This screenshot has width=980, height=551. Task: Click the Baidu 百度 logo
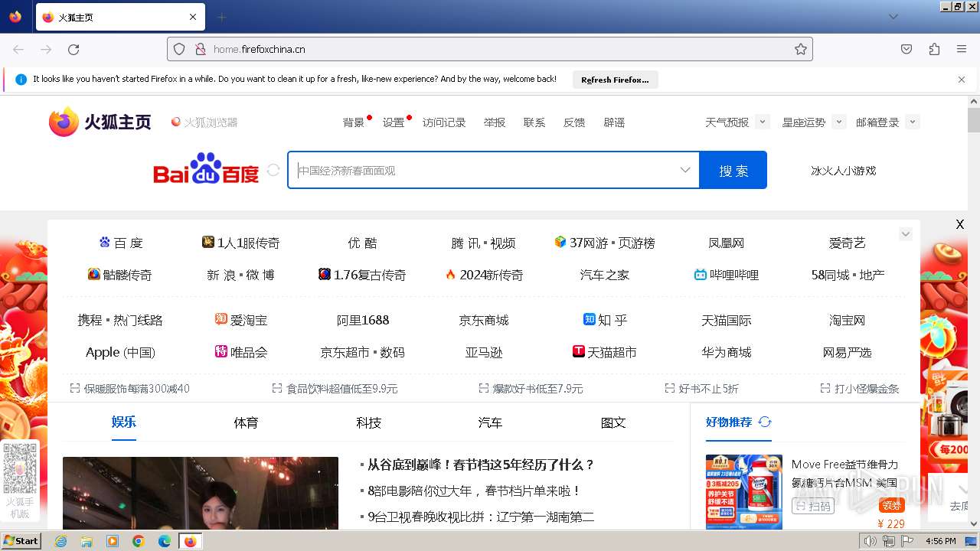click(x=207, y=170)
